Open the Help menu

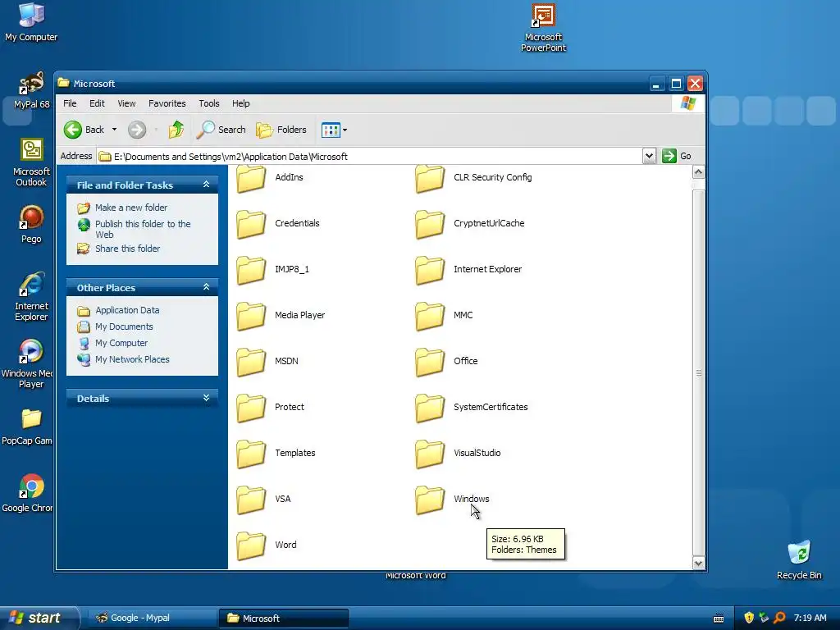[x=240, y=103]
